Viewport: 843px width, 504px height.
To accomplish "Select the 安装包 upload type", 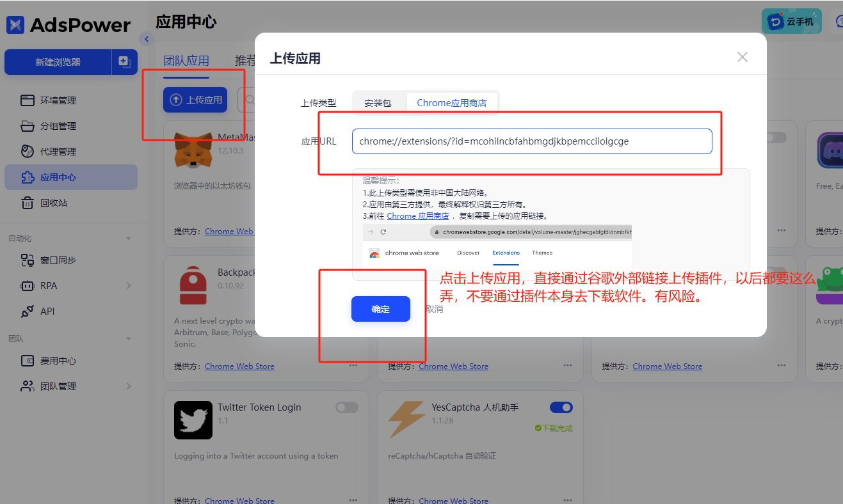I will tap(378, 102).
